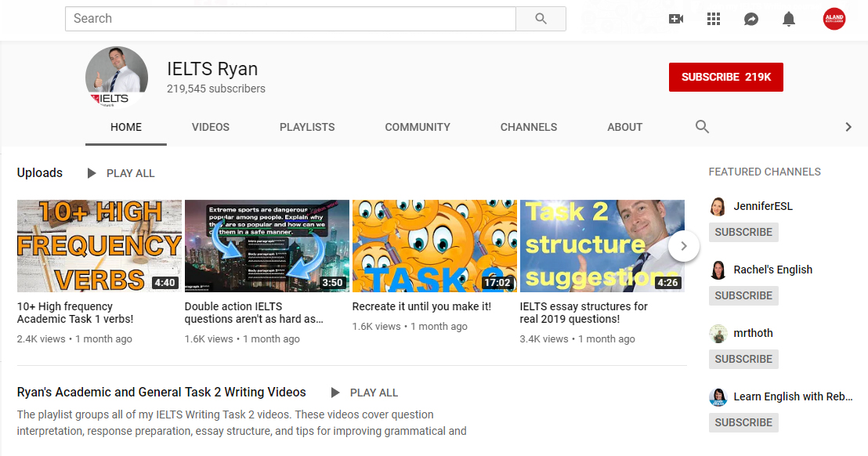Screen dimensions: 868x456
Task: Click the 2.4K views • 1 month ago text
Action: (x=74, y=338)
